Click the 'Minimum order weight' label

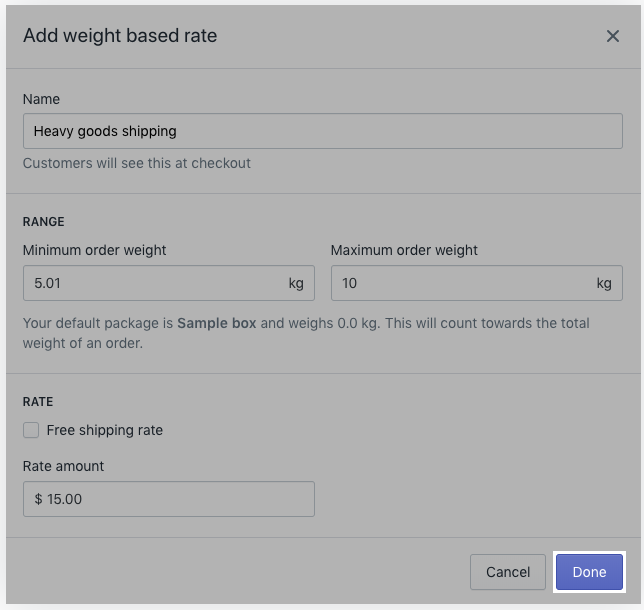pyautogui.click(x=94, y=250)
